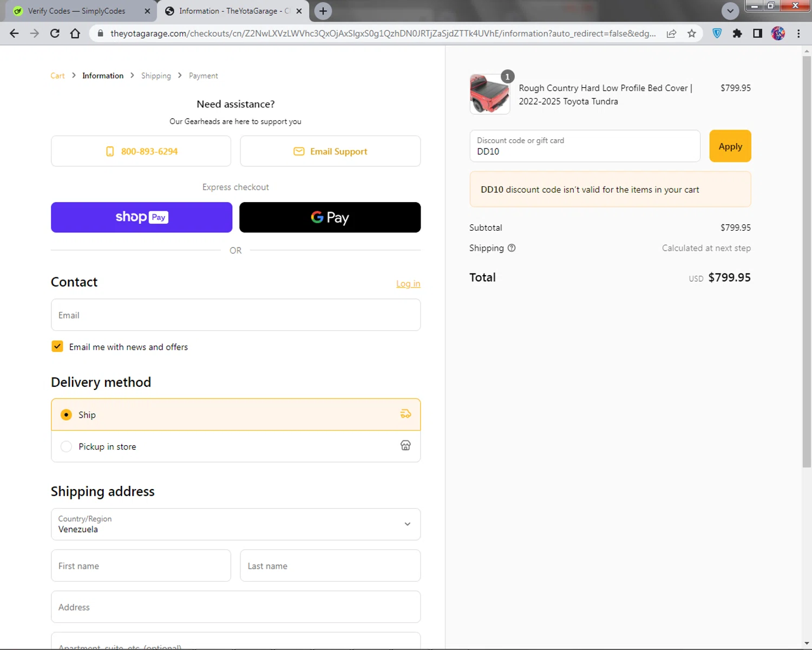812x650 pixels.
Task: Click the browser forward arrow
Action: (x=35, y=34)
